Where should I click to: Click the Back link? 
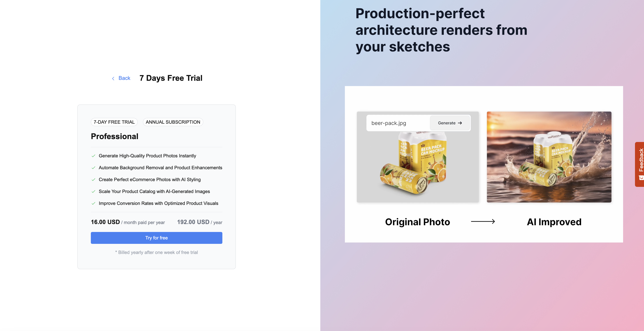click(x=124, y=78)
